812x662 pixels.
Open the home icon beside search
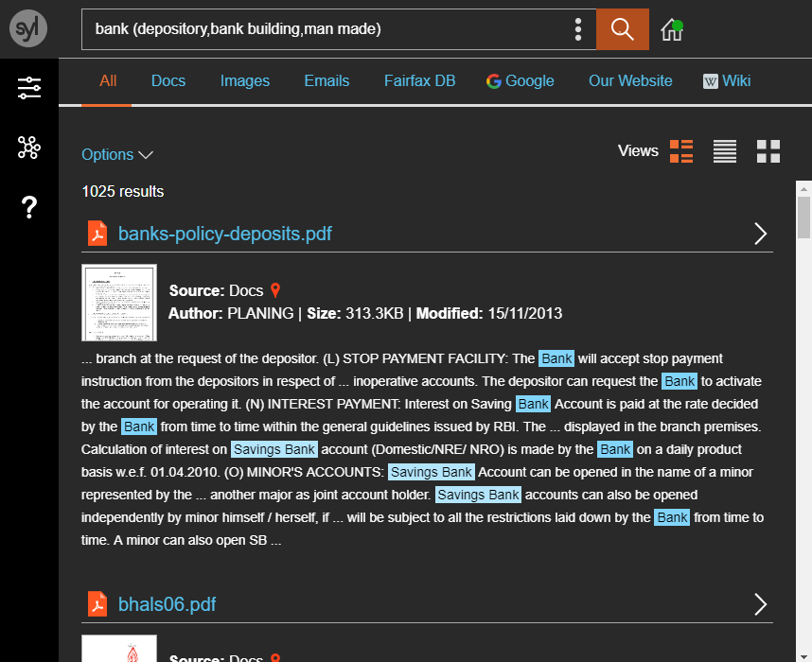click(x=672, y=29)
